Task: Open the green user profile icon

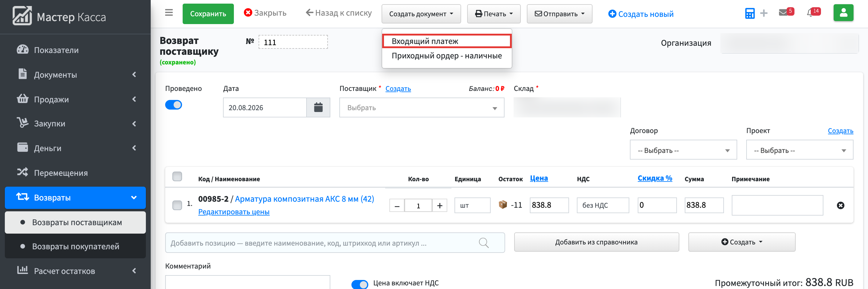Action: pos(843,13)
